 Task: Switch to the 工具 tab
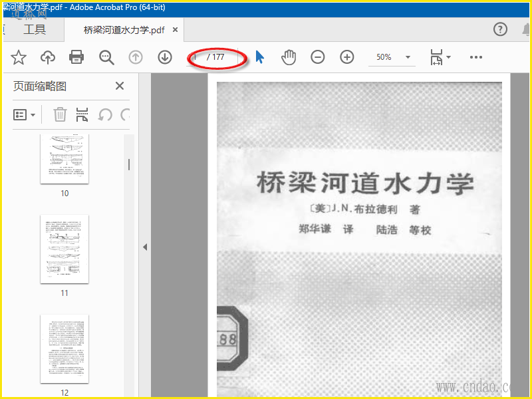coord(34,30)
